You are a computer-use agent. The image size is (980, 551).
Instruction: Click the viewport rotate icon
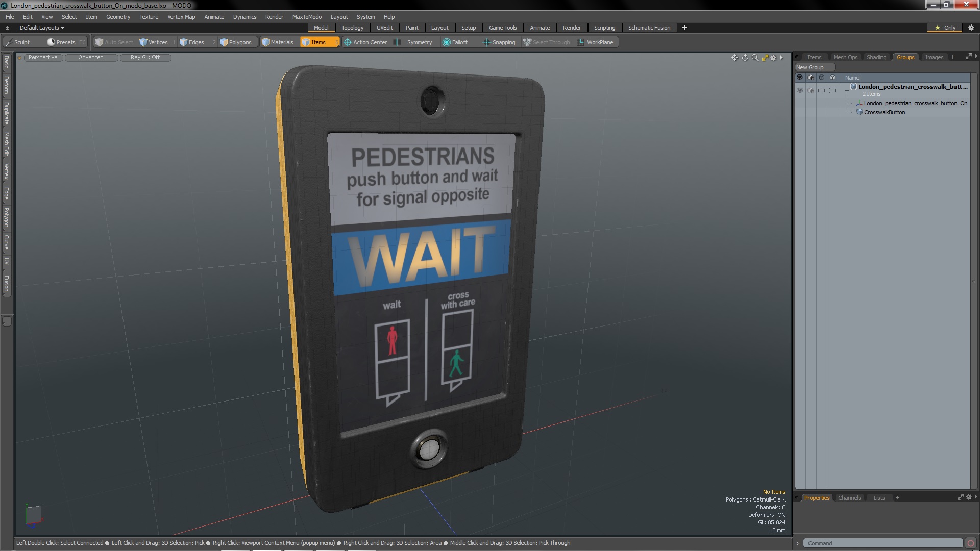coord(745,58)
